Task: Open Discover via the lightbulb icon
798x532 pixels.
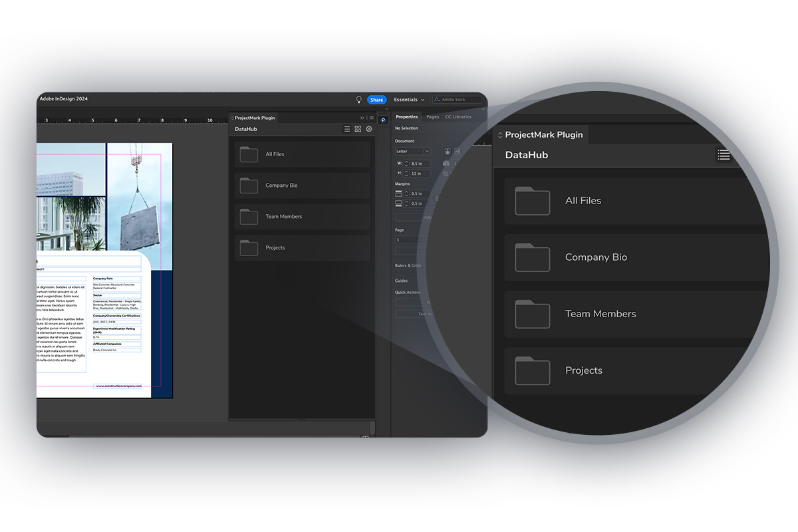Action: (x=359, y=100)
